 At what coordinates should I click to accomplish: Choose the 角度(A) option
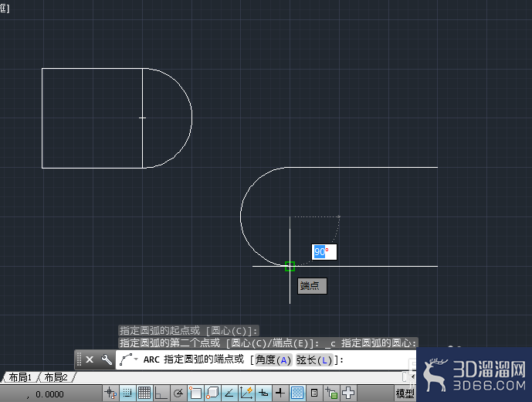coord(273,359)
